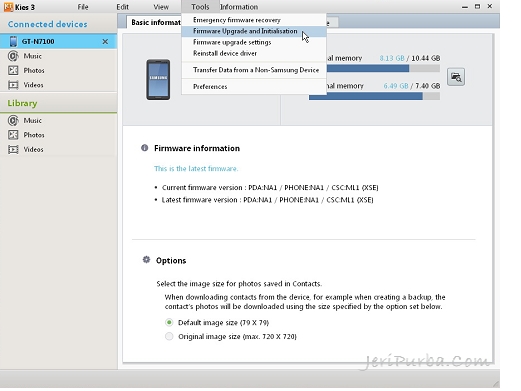Open the Edit menu

point(122,7)
